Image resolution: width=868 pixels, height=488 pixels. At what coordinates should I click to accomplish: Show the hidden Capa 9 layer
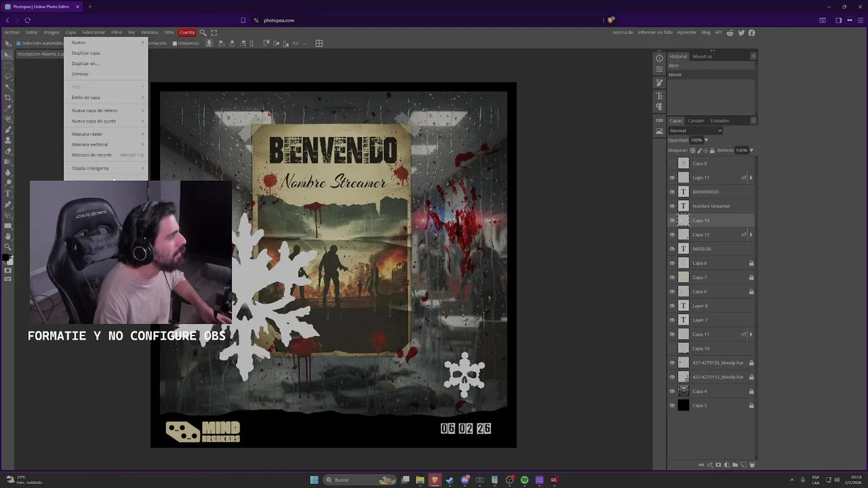click(x=672, y=163)
